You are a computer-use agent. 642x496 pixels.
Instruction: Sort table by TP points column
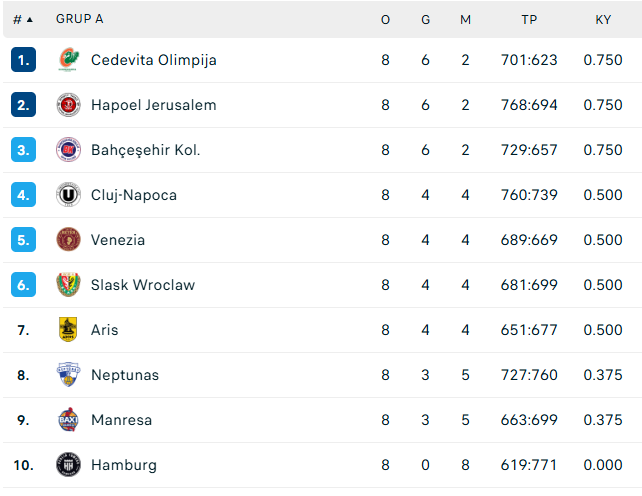(x=529, y=19)
